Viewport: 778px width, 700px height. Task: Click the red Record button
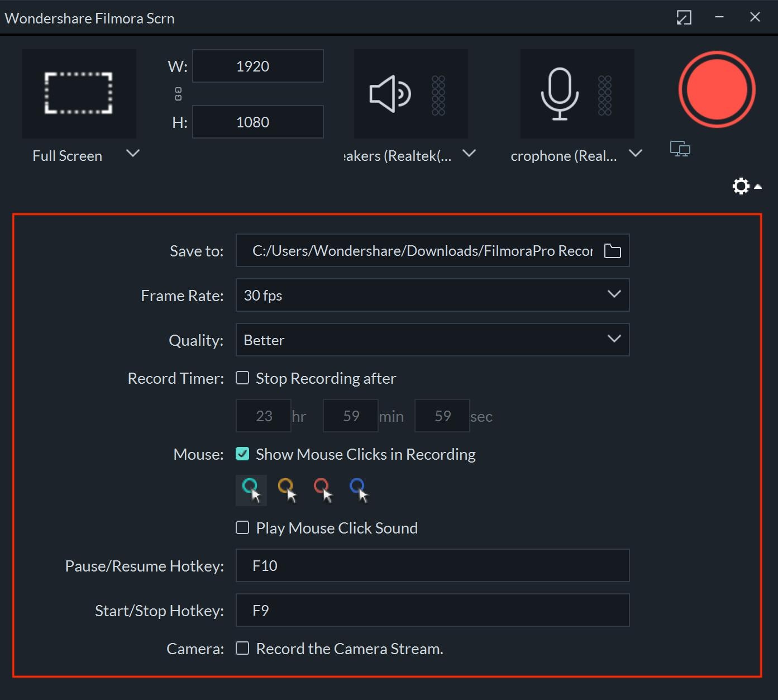(x=717, y=89)
